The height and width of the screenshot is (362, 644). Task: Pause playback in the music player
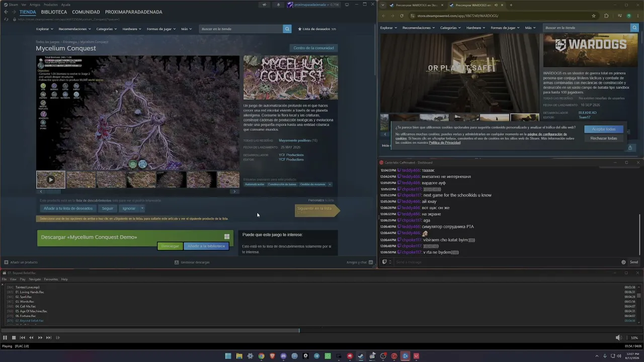coord(5,338)
